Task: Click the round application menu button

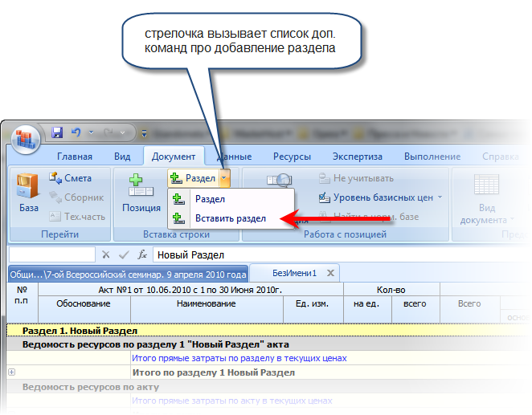Action: pyautogui.click(x=27, y=137)
